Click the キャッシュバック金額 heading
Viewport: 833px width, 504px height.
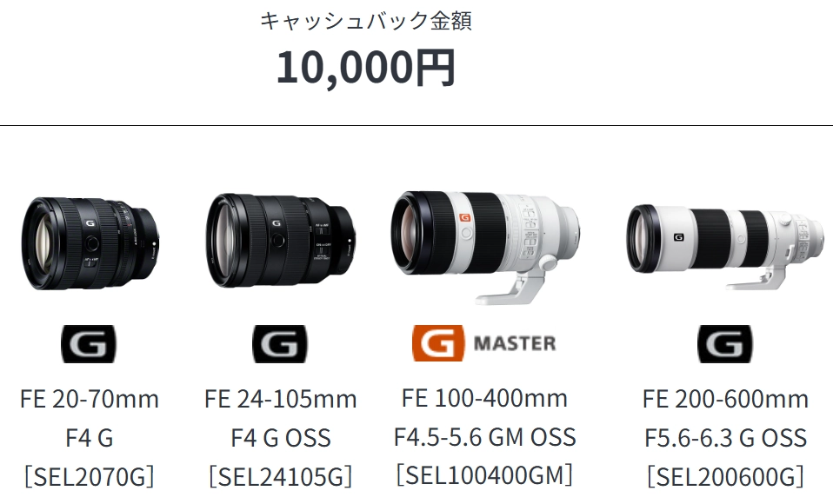(x=366, y=21)
